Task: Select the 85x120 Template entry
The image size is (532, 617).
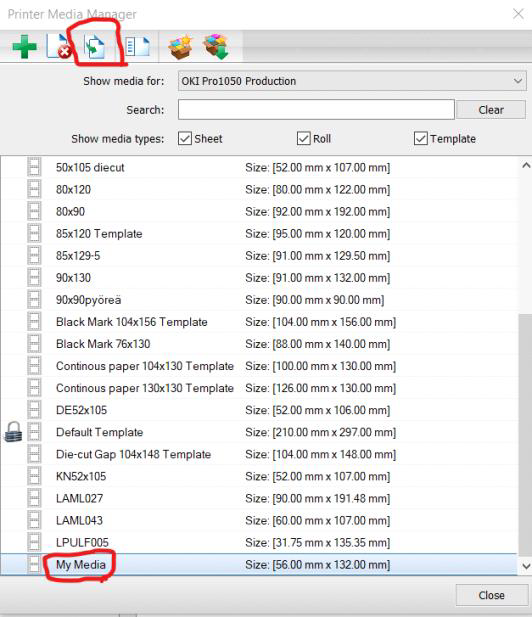Action: (x=259, y=234)
